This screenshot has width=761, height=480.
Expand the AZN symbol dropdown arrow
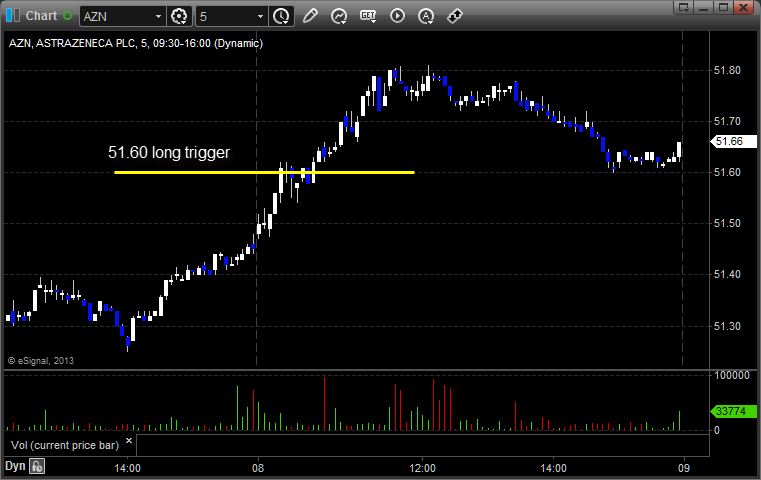pyautogui.click(x=158, y=17)
